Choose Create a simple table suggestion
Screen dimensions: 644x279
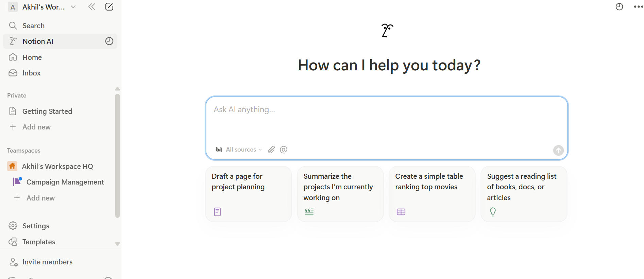coord(432,194)
